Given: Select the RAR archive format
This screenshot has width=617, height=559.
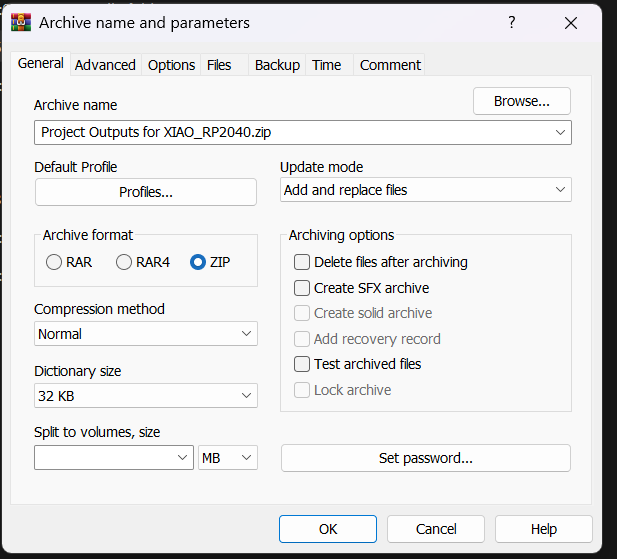Looking at the screenshot, I should click(x=54, y=262).
